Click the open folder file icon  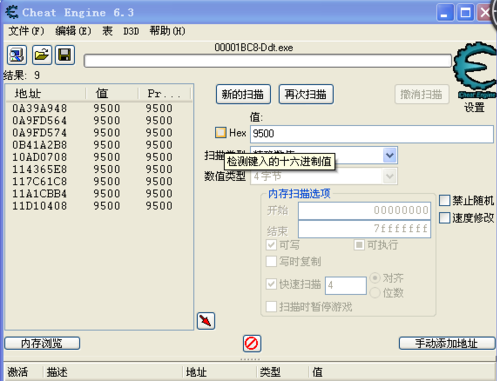[x=42, y=55]
